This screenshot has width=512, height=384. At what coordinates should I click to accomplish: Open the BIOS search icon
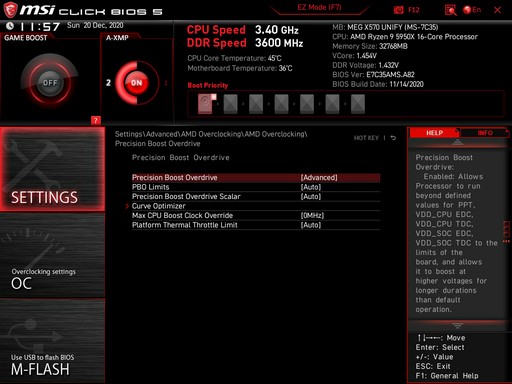[x=450, y=10]
